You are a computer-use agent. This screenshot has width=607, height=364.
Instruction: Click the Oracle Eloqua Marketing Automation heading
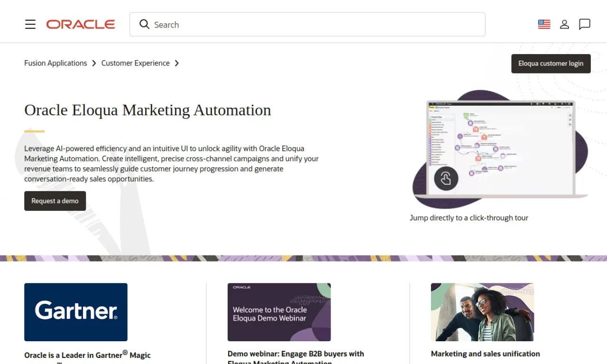147,110
